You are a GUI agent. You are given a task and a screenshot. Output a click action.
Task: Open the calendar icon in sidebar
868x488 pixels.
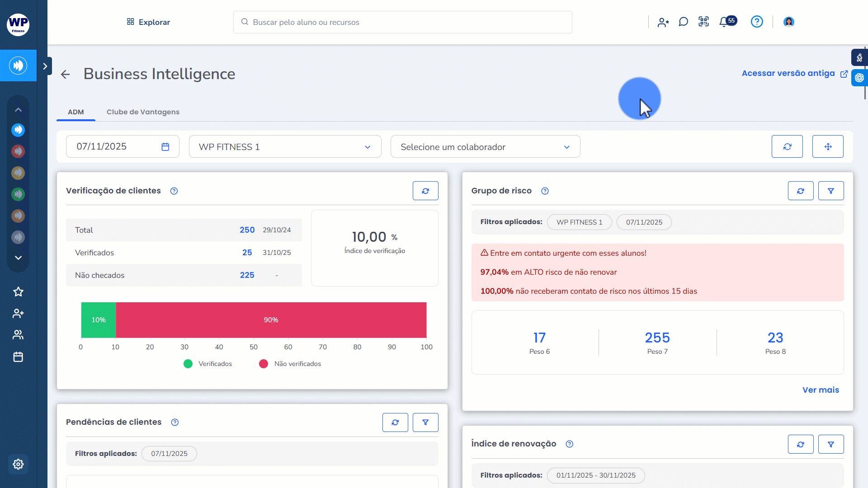18,357
